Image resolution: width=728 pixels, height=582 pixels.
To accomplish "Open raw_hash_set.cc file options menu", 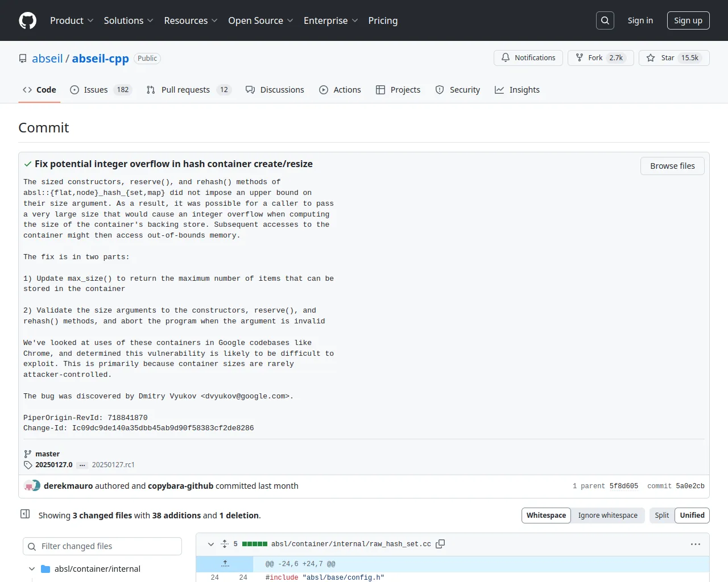I will click(x=696, y=544).
